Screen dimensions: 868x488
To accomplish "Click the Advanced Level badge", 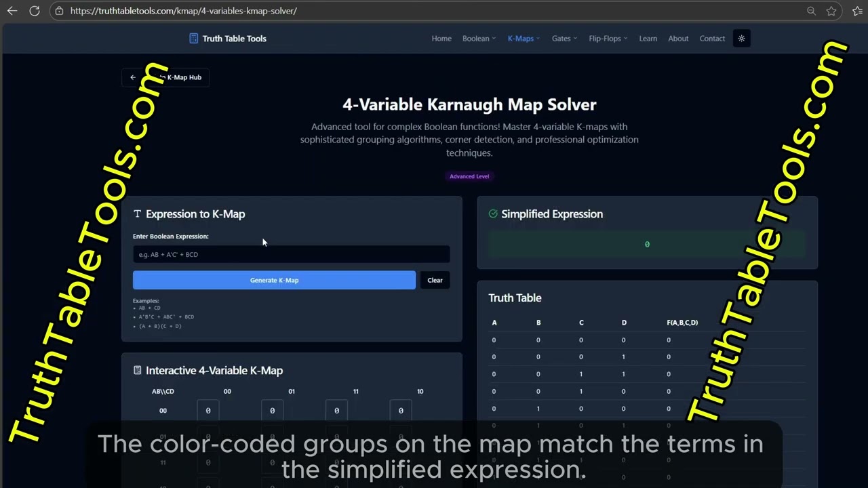I will point(469,176).
